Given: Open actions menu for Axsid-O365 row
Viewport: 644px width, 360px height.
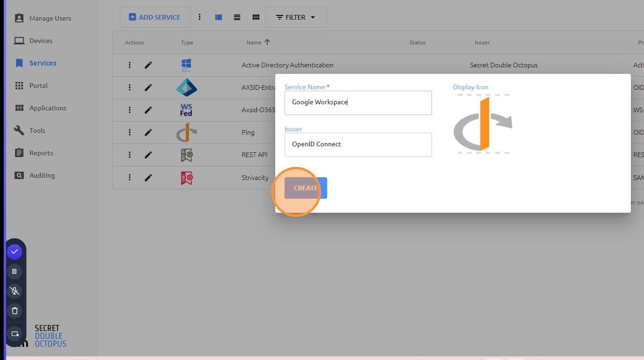Looking at the screenshot, I should click(130, 110).
